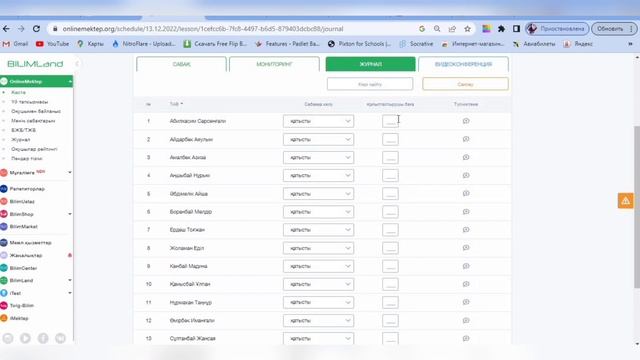Open БЖБ/ТЖБ item in sidebar menu
Screen dimensions: 640x360
23,130
